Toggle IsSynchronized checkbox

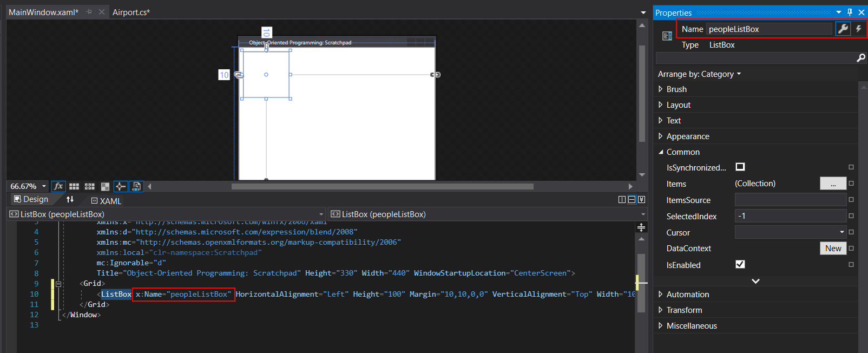(x=740, y=167)
